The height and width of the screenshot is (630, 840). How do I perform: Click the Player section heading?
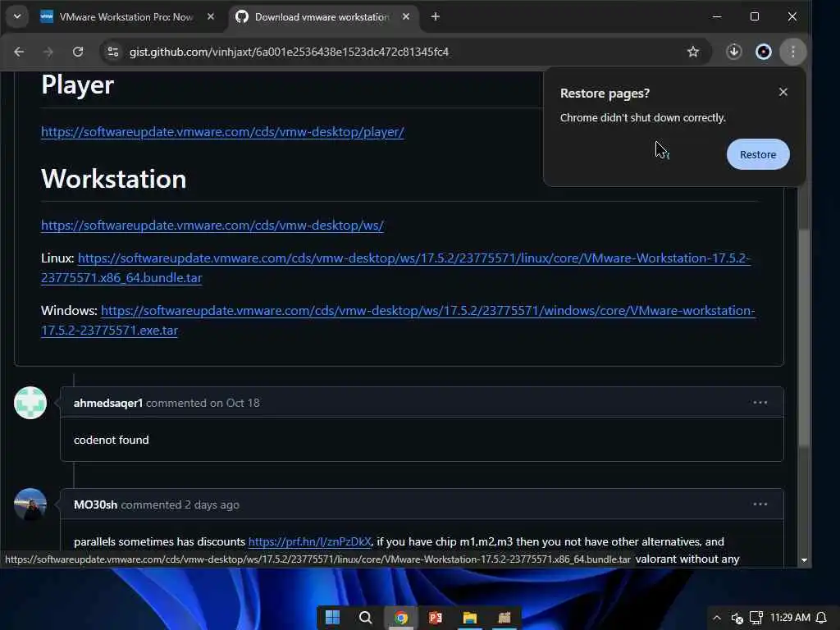tap(78, 85)
